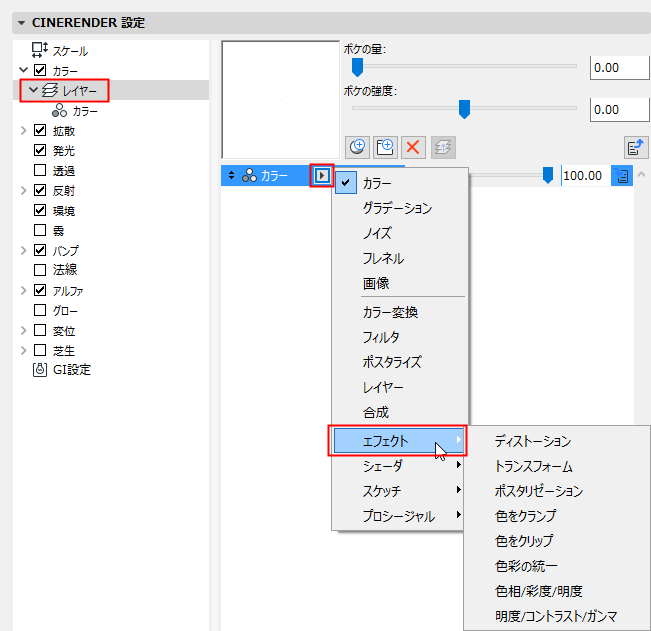Click the add folder/layer plus button
The image size is (651, 631).
point(385,147)
